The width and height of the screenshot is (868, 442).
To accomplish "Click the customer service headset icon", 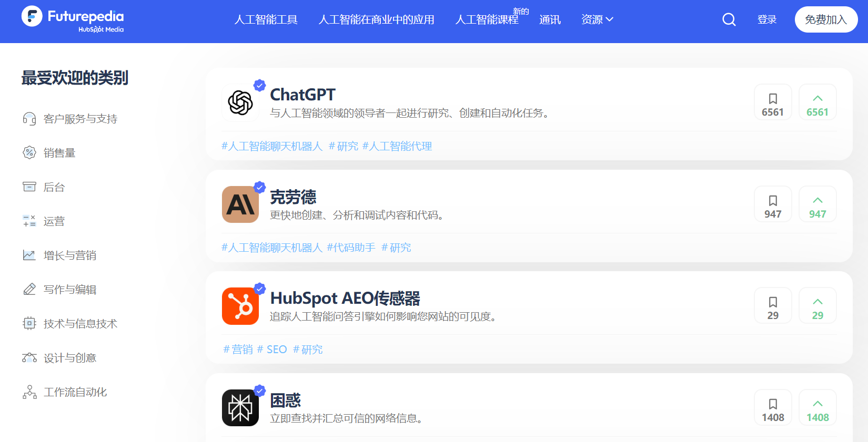I will 29,119.
